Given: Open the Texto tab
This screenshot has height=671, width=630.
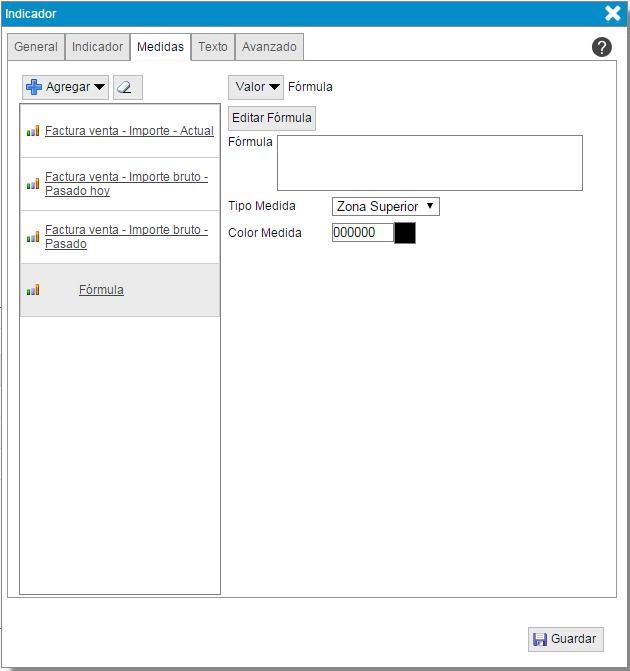Looking at the screenshot, I should tap(213, 47).
